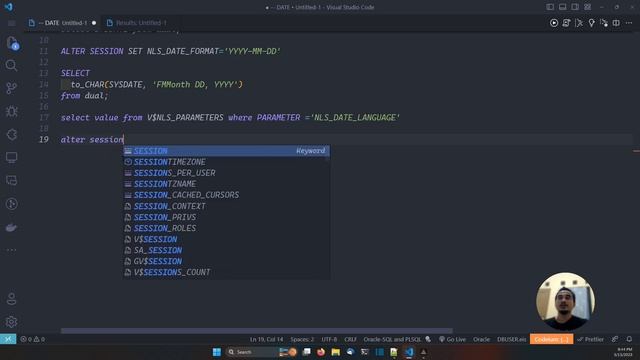This screenshot has width=640, height=360.
Task: Split the editor to the right
Action: click(616, 23)
